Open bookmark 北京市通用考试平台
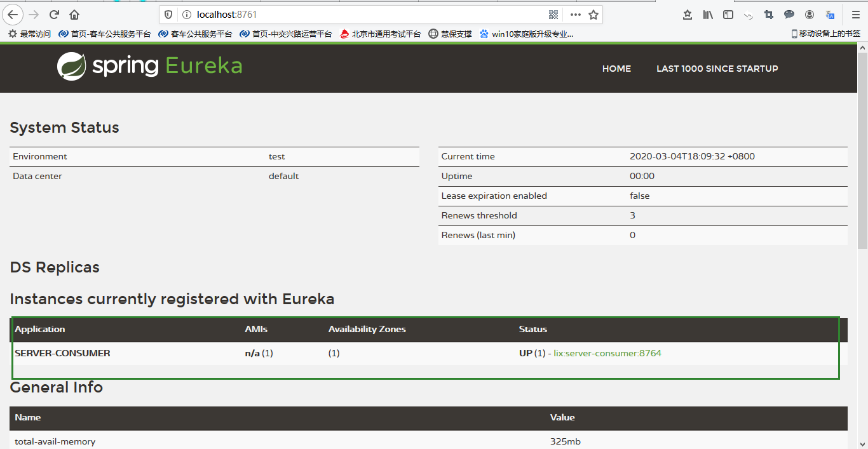868x449 pixels. click(380, 34)
